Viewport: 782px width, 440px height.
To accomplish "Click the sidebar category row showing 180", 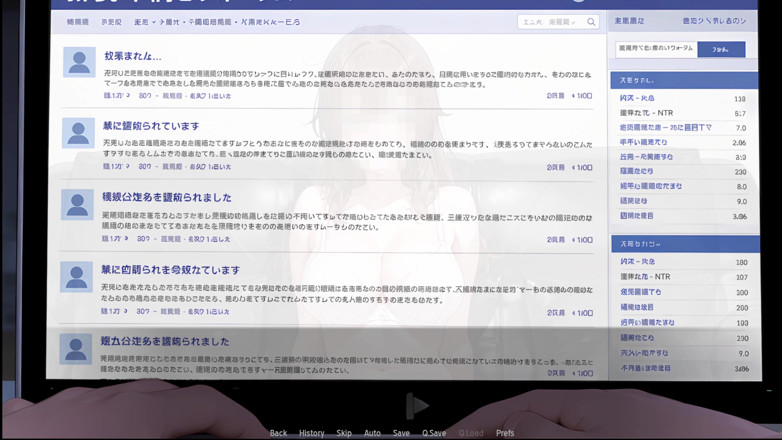I will tap(684, 262).
